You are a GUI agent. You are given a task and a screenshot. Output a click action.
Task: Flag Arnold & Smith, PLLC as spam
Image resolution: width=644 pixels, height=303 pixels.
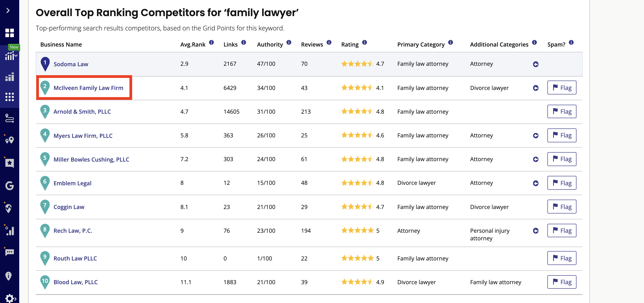pos(562,111)
